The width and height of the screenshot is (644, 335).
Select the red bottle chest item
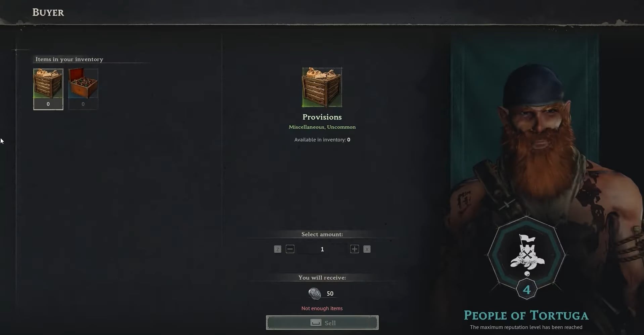(83, 89)
